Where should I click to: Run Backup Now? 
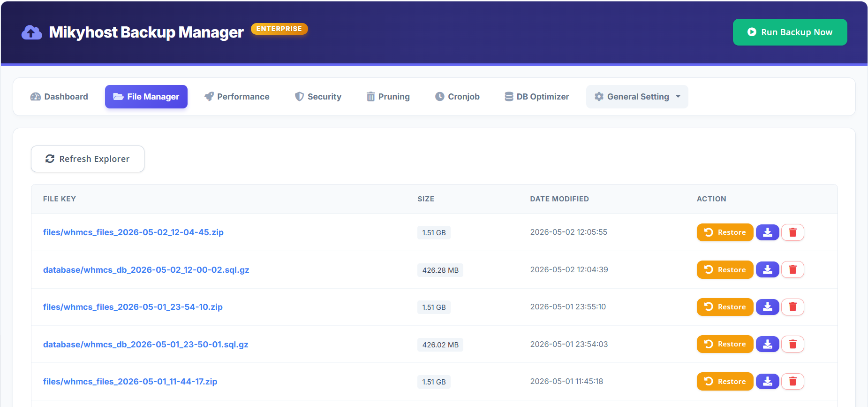[790, 32]
